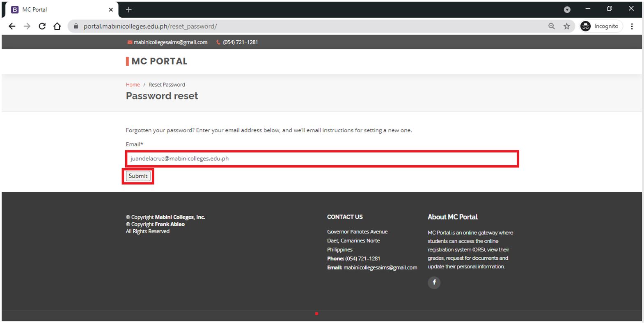Bookmark this page with star icon
This screenshot has width=644, height=323.
click(x=566, y=26)
